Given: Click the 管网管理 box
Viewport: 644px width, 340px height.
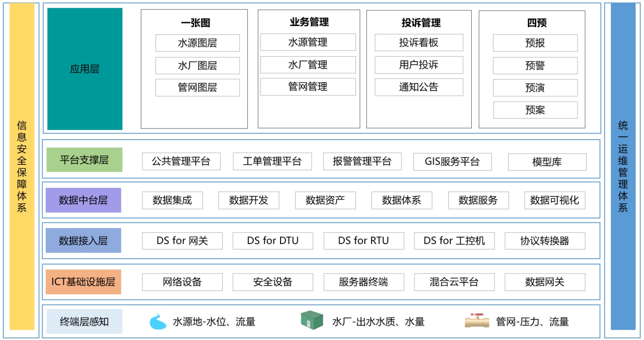Looking at the screenshot, I should click(308, 87).
